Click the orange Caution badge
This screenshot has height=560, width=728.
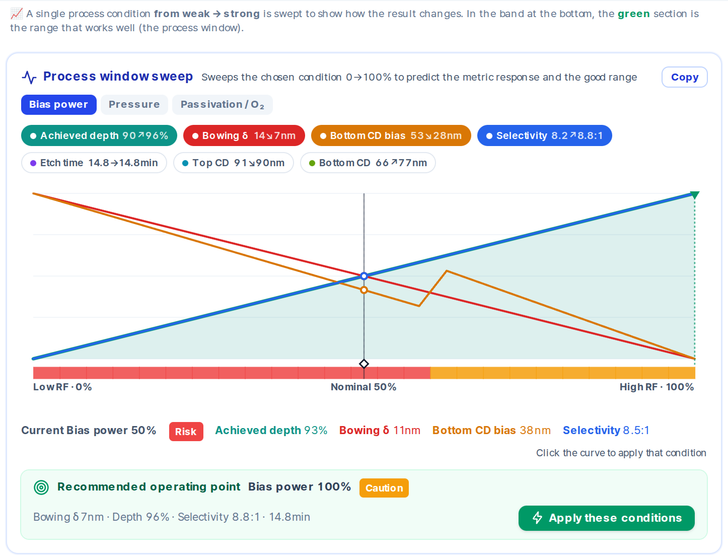[384, 488]
